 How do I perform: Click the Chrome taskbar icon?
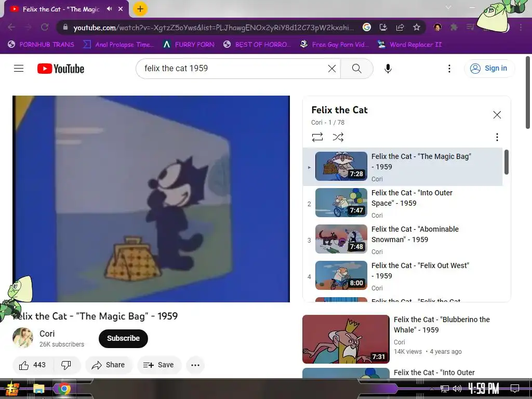tap(64, 389)
